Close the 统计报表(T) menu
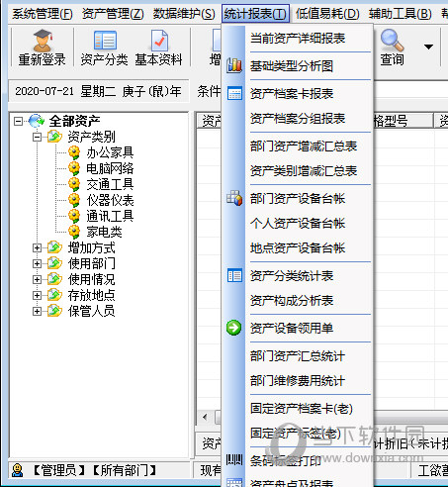Viewport: 448px width, 487px height. (255, 14)
